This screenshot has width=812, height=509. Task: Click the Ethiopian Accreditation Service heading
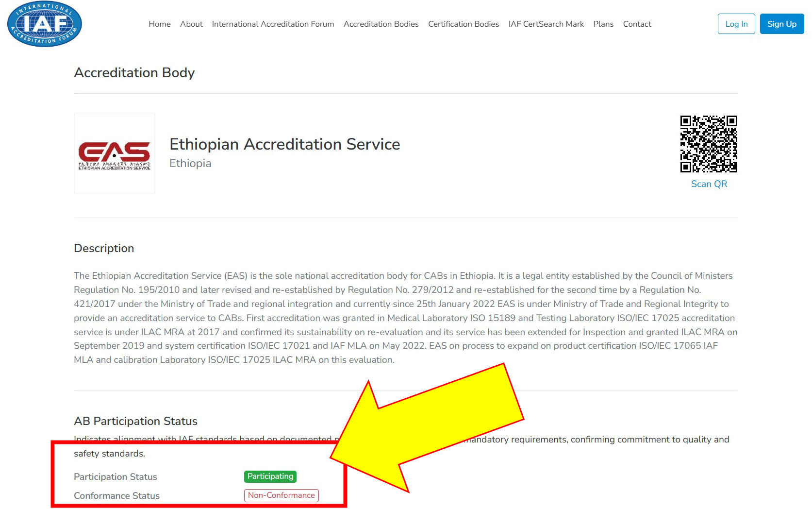tap(285, 144)
